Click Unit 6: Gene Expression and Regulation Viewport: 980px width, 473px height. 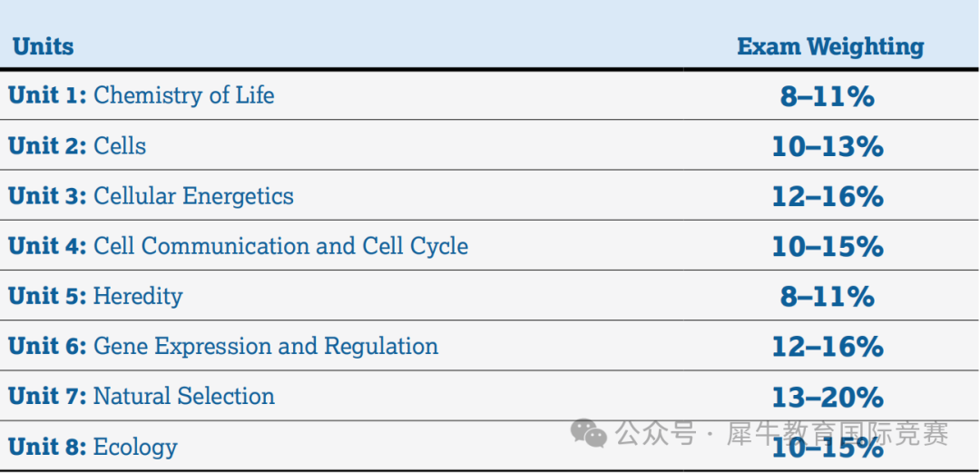click(x=223, y=346)
